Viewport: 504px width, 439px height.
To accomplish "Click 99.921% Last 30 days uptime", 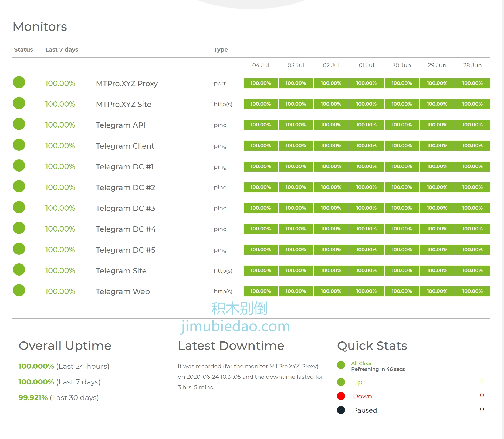I will tap(59, 398).
